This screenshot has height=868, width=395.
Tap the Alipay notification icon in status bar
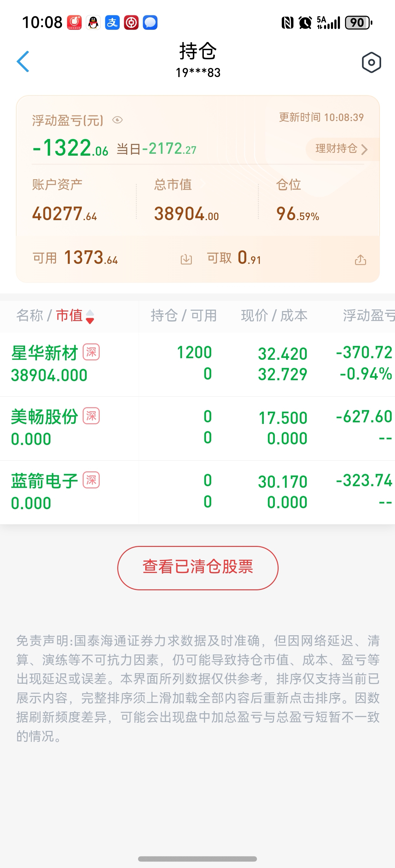[112, 23]
